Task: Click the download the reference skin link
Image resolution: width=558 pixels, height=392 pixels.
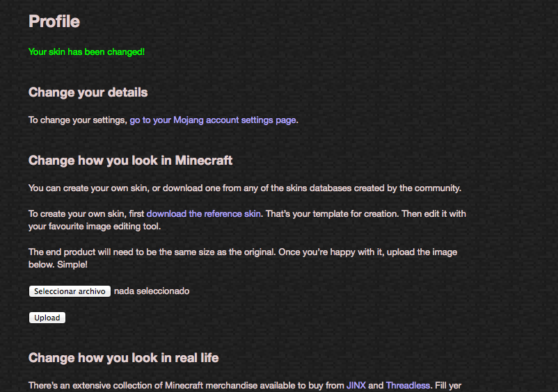Action: tap(203, 213)
